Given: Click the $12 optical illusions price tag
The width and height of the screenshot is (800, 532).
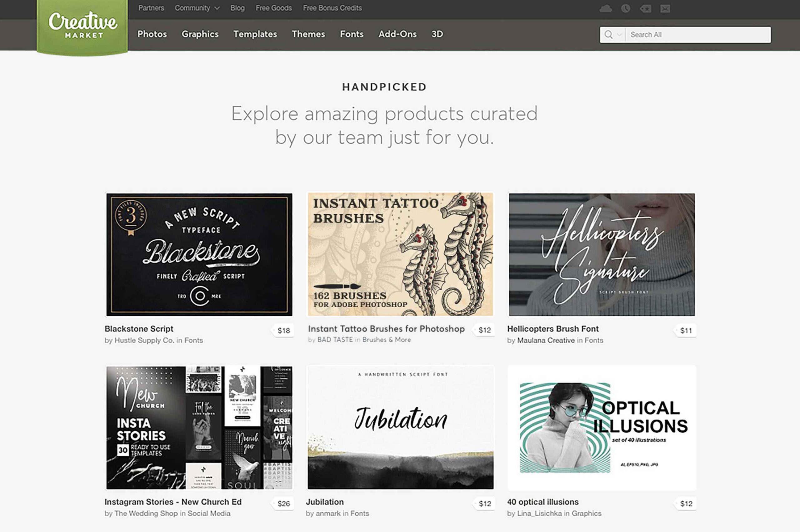Looking at the screenshot, I should (685, 504).
